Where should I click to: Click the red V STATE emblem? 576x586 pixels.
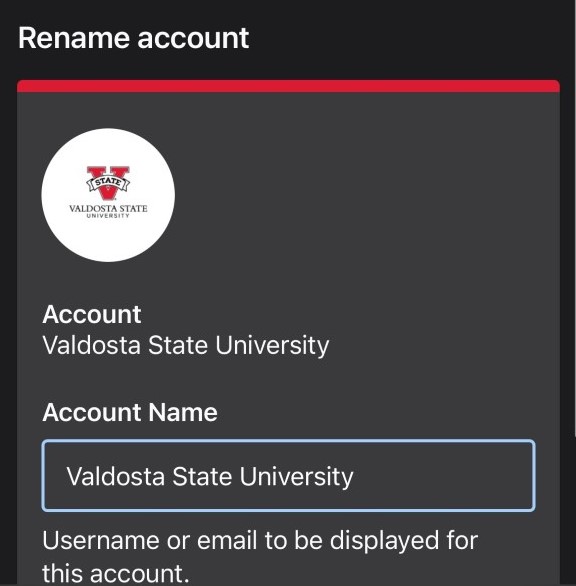(108, 183)
